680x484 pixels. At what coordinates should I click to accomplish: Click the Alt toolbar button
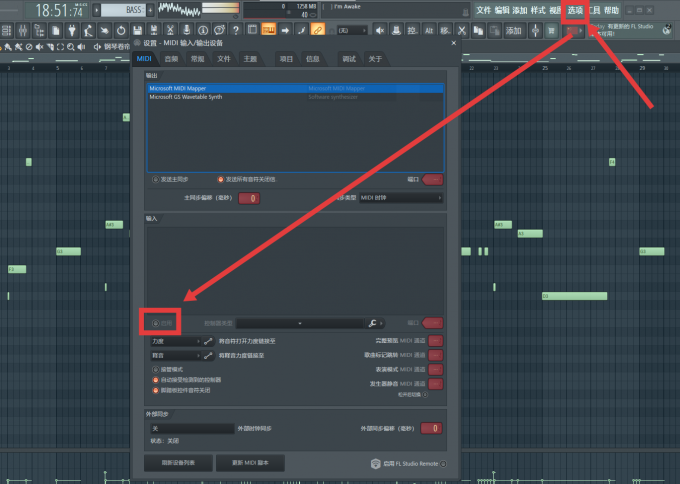pyautogui.click(x=429, y=30)
